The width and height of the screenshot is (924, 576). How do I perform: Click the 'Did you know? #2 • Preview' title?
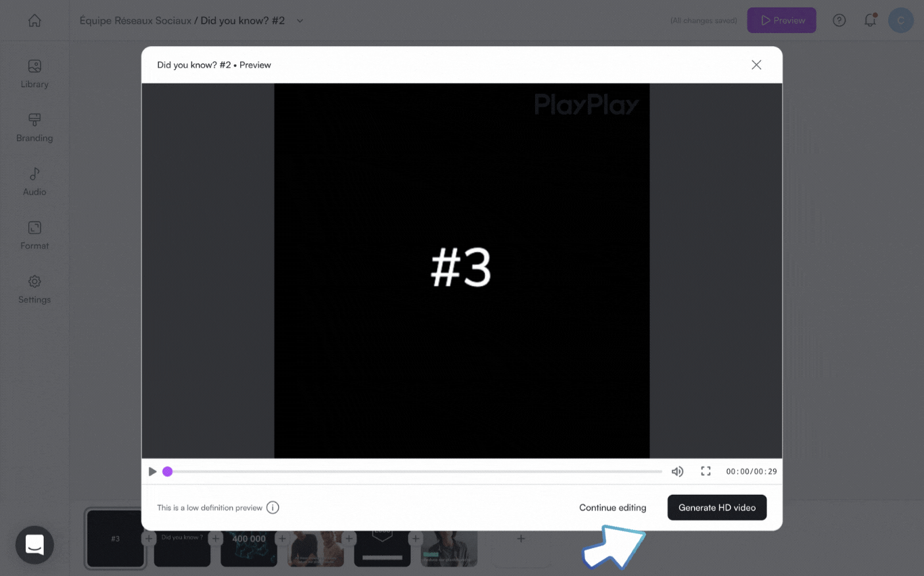click(x=214, y=65)
